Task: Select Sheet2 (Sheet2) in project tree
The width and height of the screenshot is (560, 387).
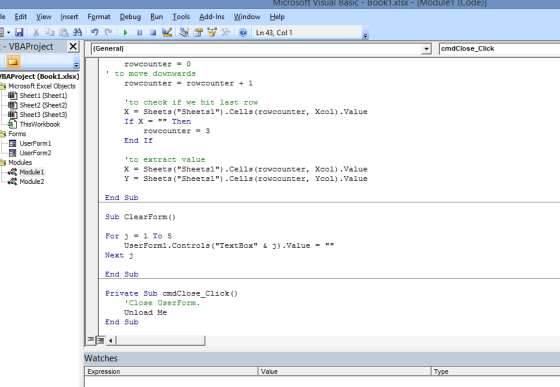Action: point(43,105)
